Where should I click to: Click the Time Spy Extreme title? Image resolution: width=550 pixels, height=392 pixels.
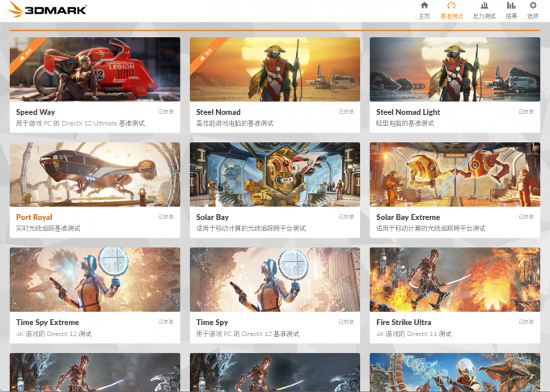point(48,322)
